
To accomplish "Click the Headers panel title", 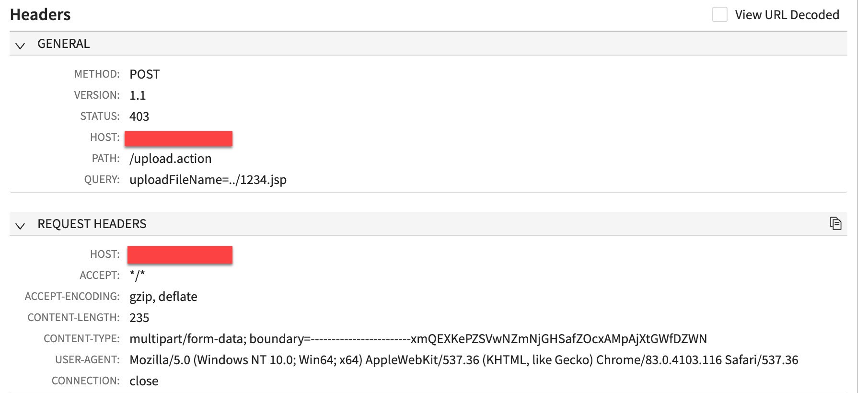I will [40, 14].
